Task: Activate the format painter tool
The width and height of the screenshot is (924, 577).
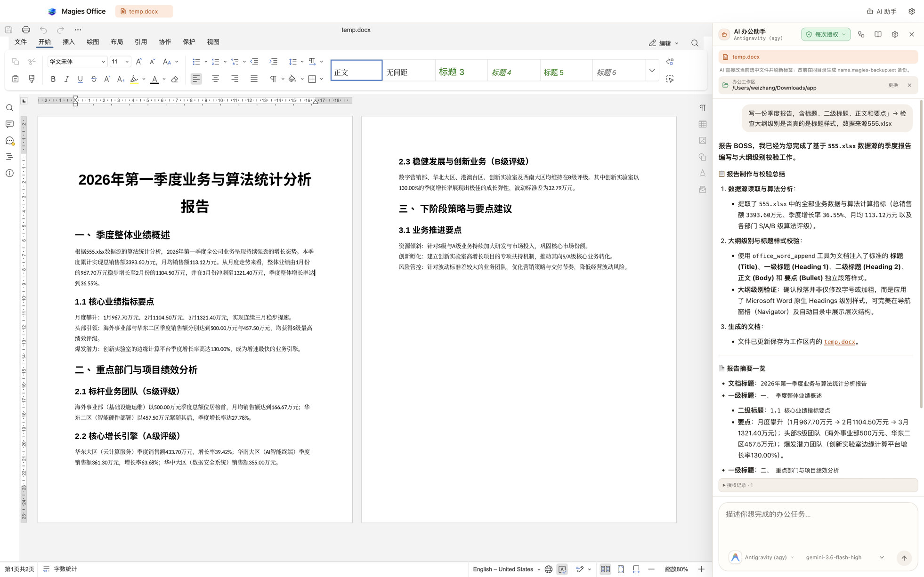Action: (32, 79)
